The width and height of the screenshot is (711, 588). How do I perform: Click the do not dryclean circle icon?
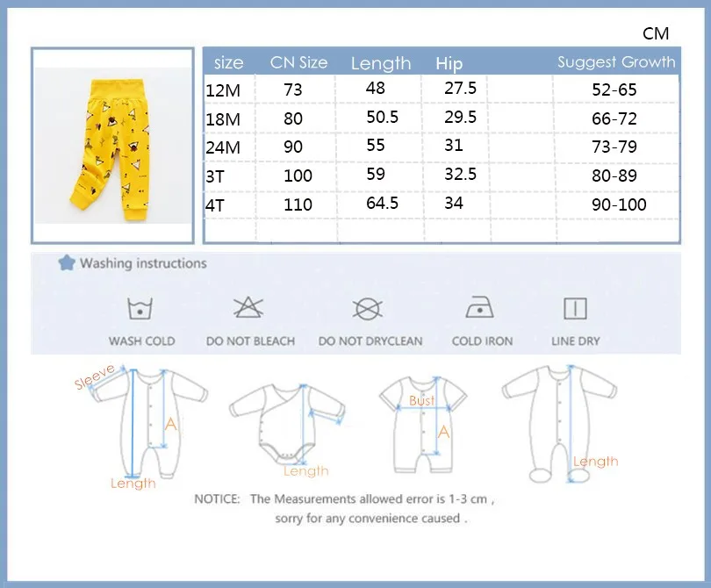pyautogui.click(x=367, y=309)
